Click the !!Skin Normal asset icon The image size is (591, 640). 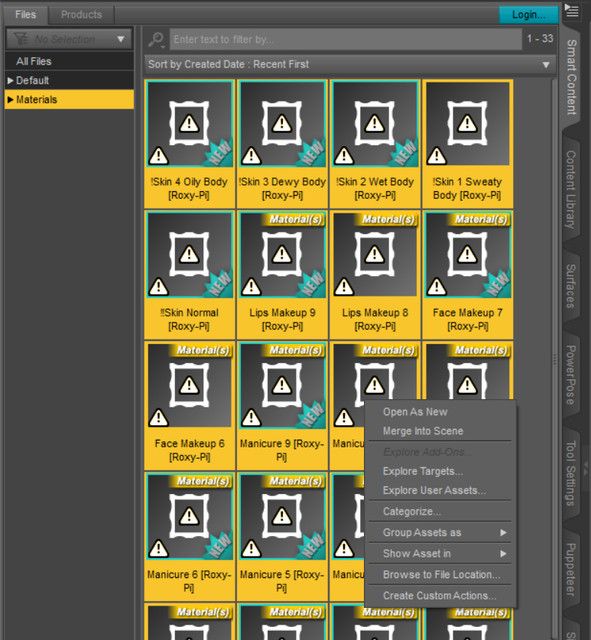(190, 255)
